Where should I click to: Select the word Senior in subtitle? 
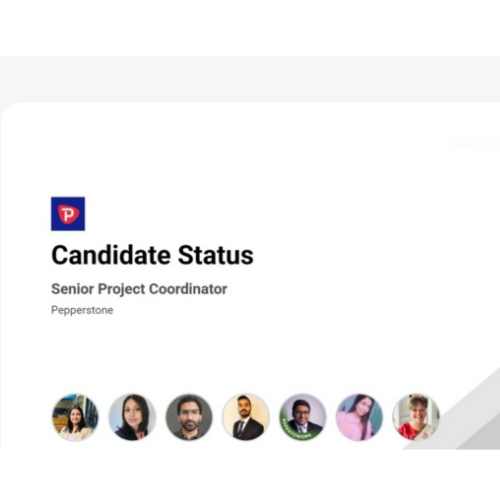[x=73, y=289]
